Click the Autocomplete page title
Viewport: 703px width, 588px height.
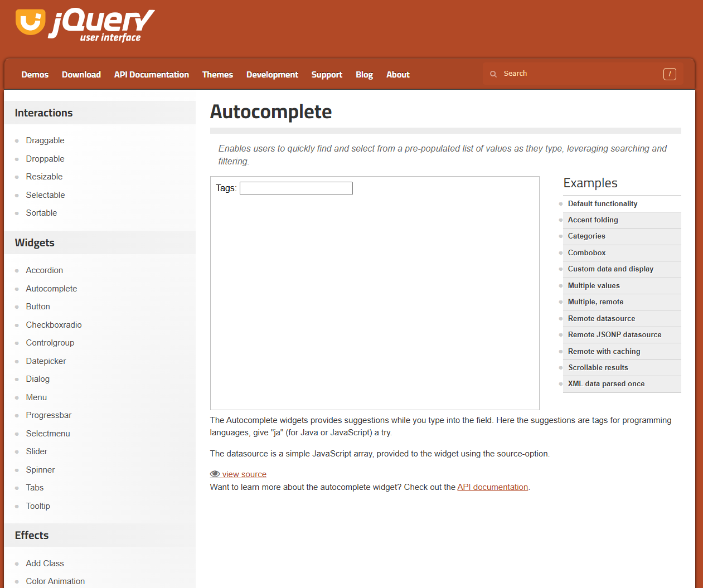pos(271,112)
